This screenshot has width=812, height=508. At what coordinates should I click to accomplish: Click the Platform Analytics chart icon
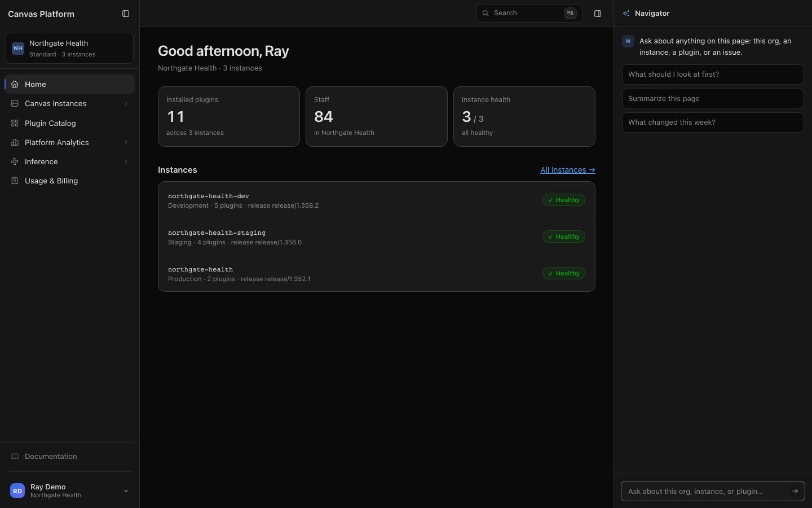tap(15, 142)
